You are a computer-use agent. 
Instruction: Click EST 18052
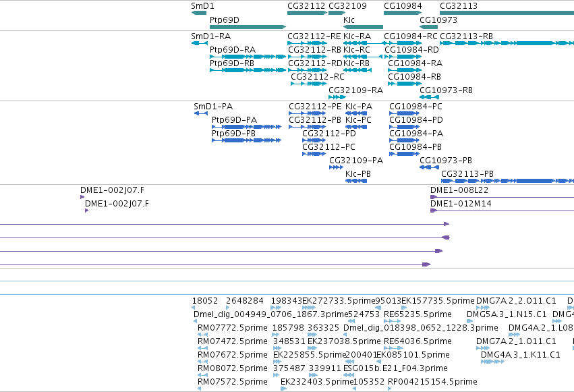coord(194,308)
